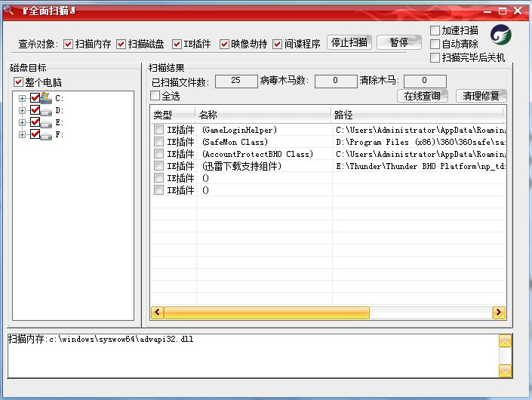
Task: Click the results list right scroll arrow
Action: (x=499, y=312)
